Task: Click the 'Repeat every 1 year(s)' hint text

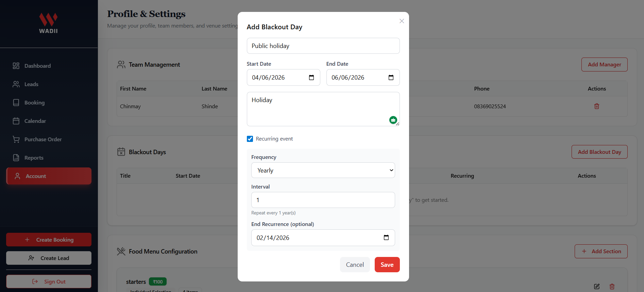Action: coord(273,213)
